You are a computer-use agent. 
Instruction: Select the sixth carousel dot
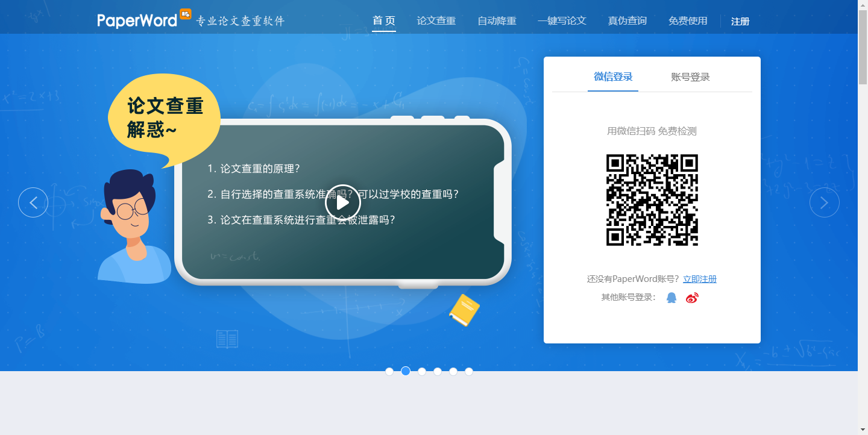(x=469, y=371)
